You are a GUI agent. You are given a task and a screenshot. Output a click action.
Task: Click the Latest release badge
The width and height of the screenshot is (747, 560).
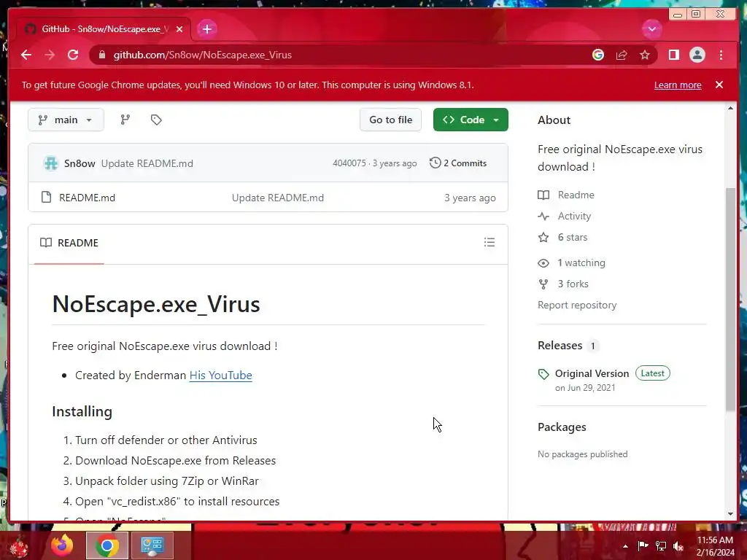[653, 373]
